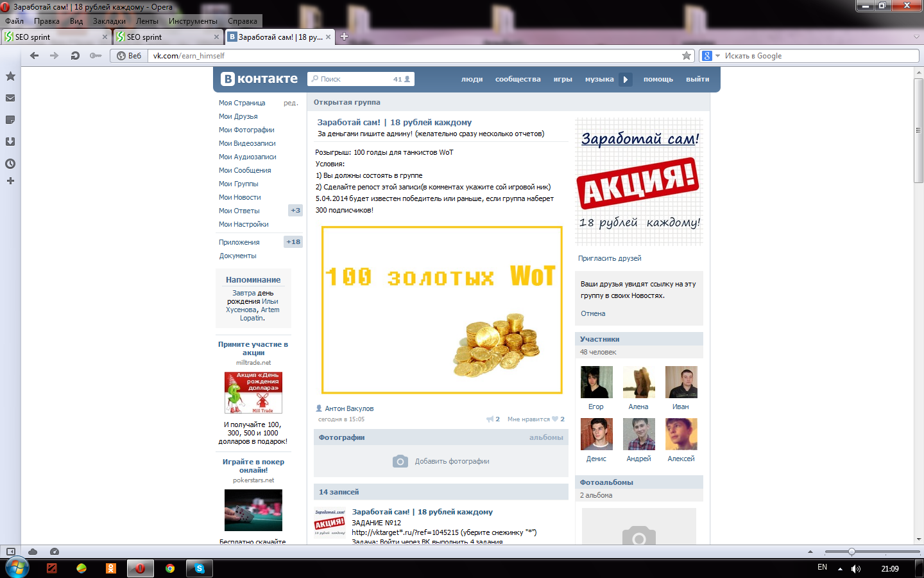Click the 'ВКонтакте' logo
924x578 pixels.
[259, 79]
